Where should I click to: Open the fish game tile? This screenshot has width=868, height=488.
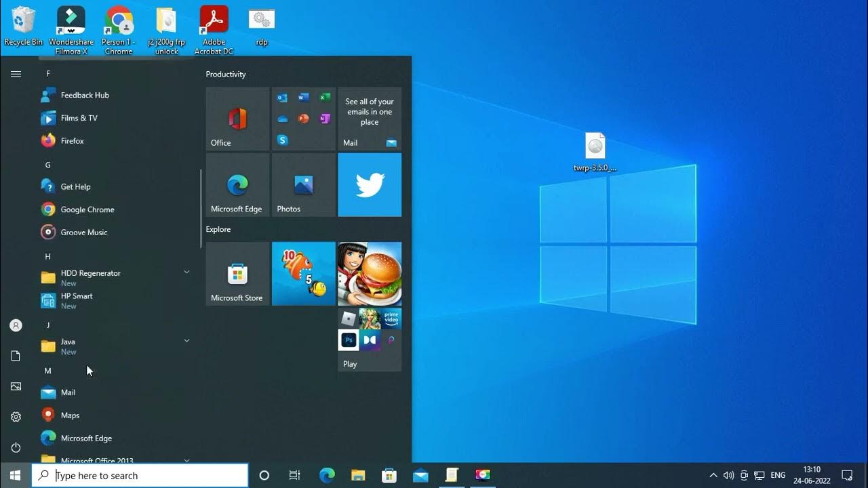point(303,274)
